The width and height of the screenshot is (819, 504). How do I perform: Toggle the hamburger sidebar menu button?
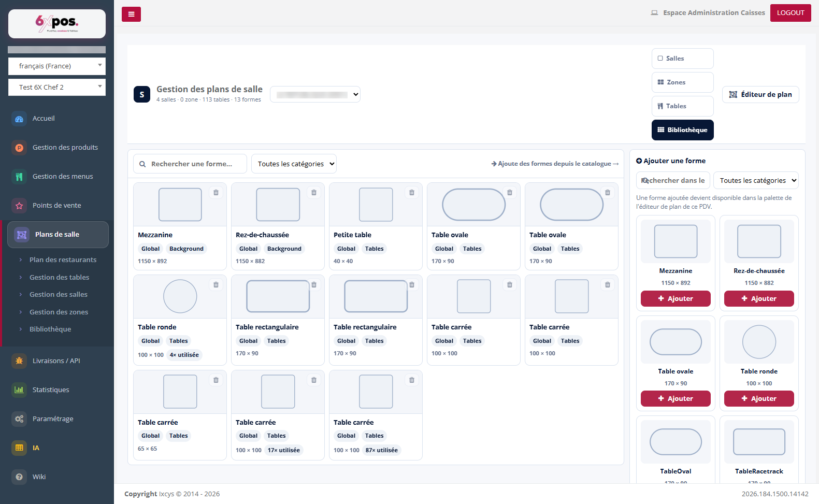(131, 14)
